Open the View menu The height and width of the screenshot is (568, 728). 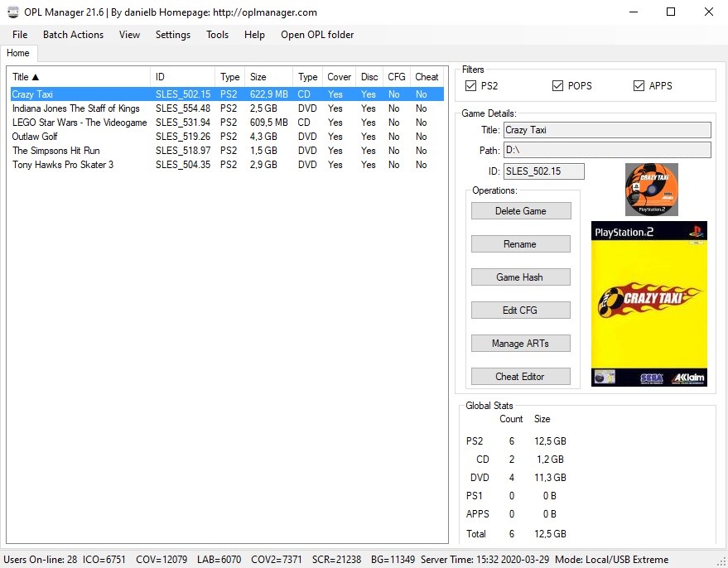129,35
